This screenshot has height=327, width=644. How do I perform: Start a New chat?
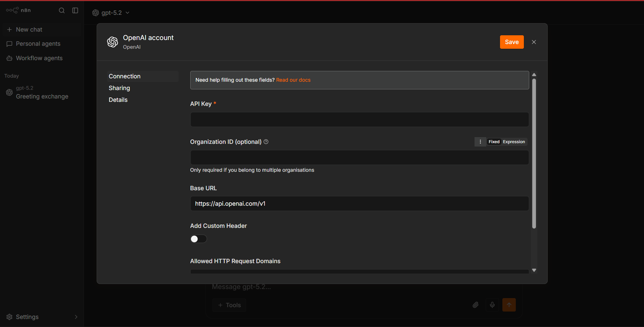click(41, 30)
